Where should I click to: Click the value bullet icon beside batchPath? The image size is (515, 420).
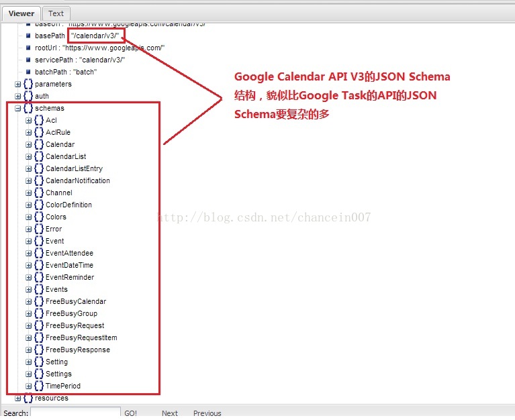28,72
